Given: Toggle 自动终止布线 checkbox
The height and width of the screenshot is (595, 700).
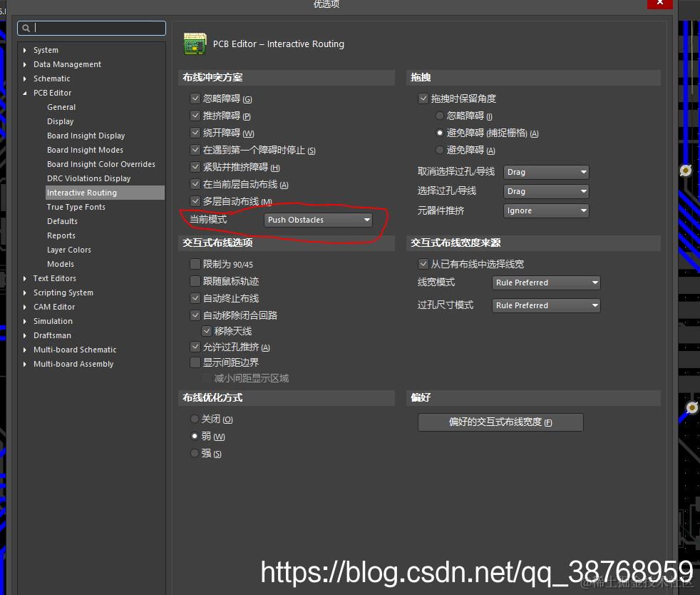Looking at the screenshot, I should (195, 298).
